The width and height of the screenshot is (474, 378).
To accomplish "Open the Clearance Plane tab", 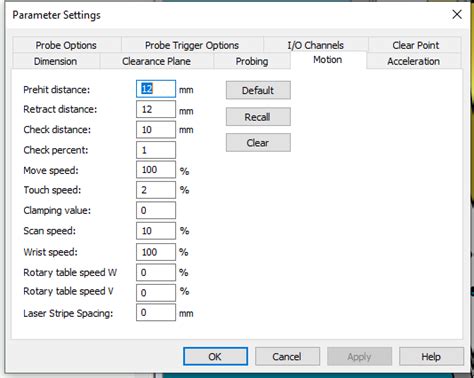I will (156, 61).
